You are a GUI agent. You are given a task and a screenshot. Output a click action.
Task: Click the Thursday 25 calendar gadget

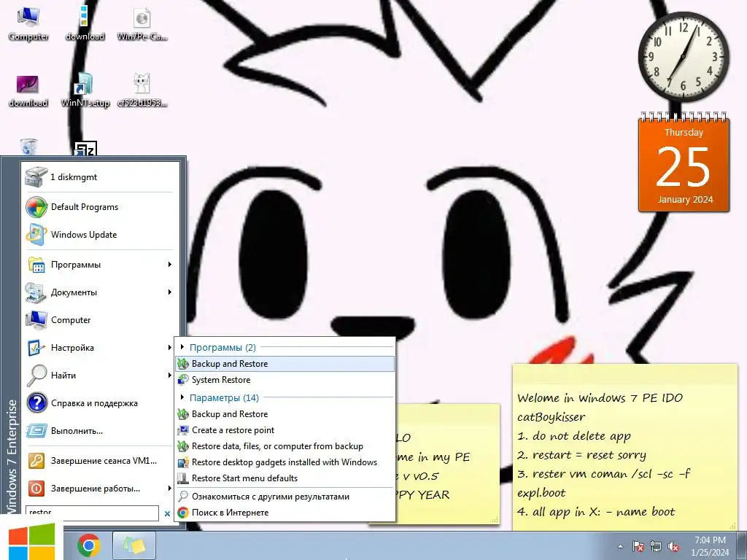pos(684,163)
